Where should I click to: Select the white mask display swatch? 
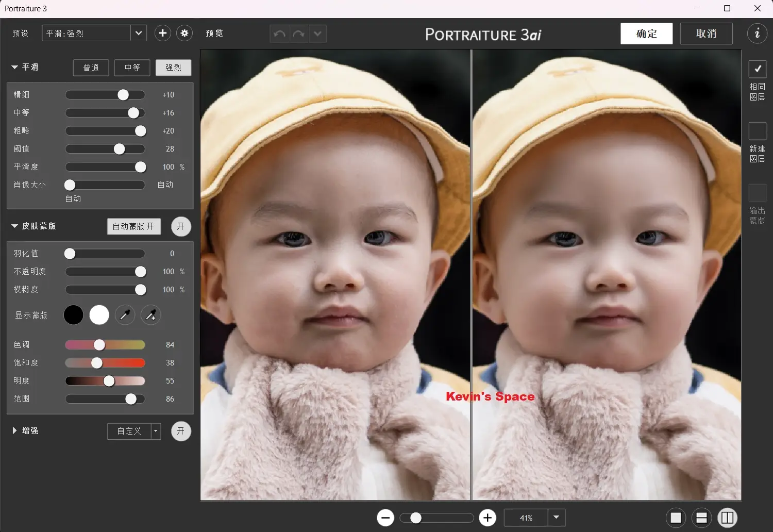click(x=99, y=315)
